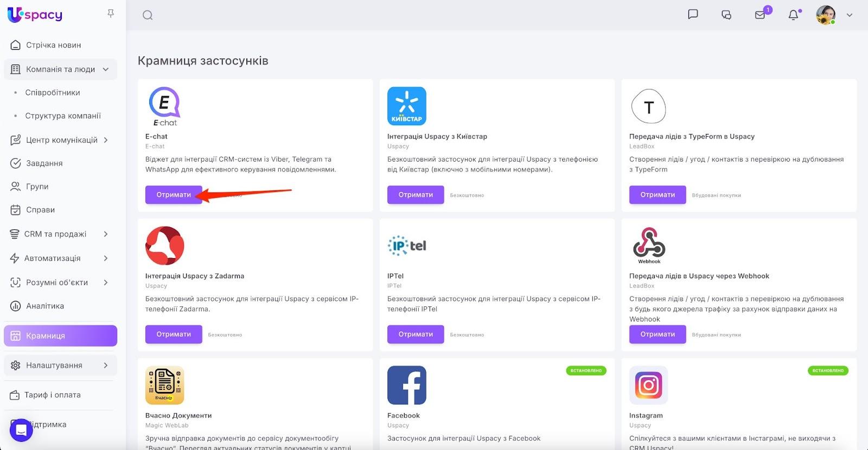
Task: Expand the Автоматизація submenu
Action: (106, 259)
